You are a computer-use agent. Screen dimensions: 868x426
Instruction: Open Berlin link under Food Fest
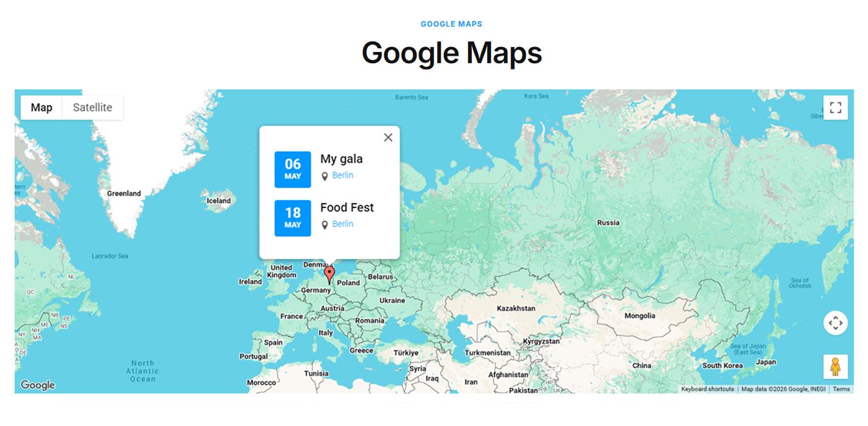343,224
